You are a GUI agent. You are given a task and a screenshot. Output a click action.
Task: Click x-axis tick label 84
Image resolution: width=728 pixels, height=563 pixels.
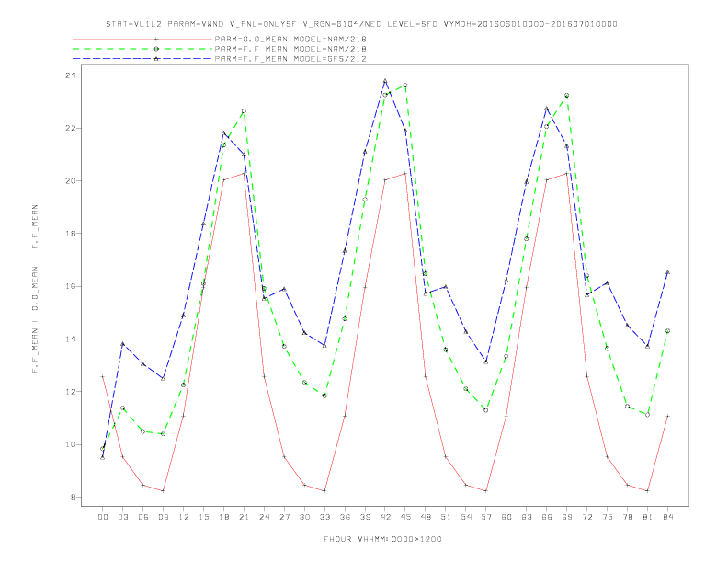click(668, 517)
